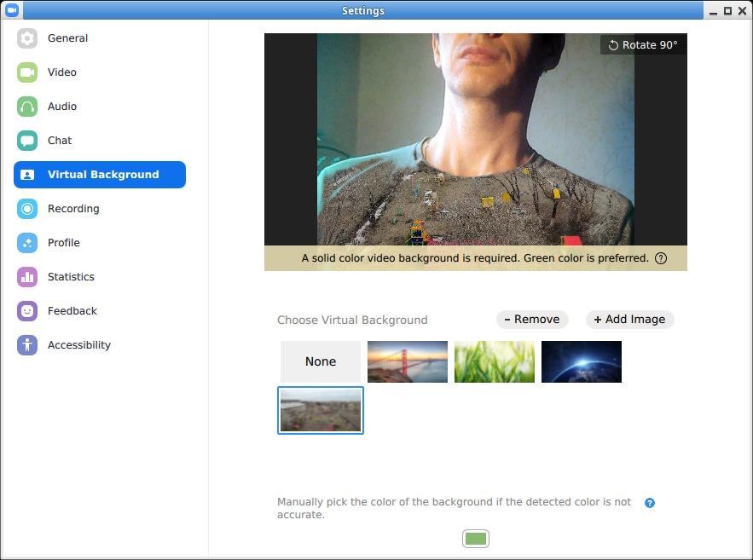Close the Settings window
The width and height of the screenshot is (753, 560).
(x=743, y=10)
